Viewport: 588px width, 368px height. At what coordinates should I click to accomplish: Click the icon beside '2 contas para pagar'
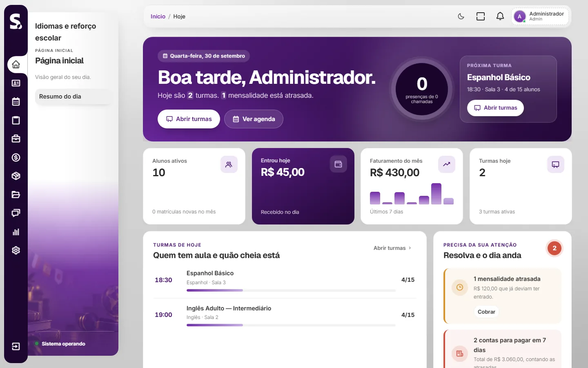(460, 354)
